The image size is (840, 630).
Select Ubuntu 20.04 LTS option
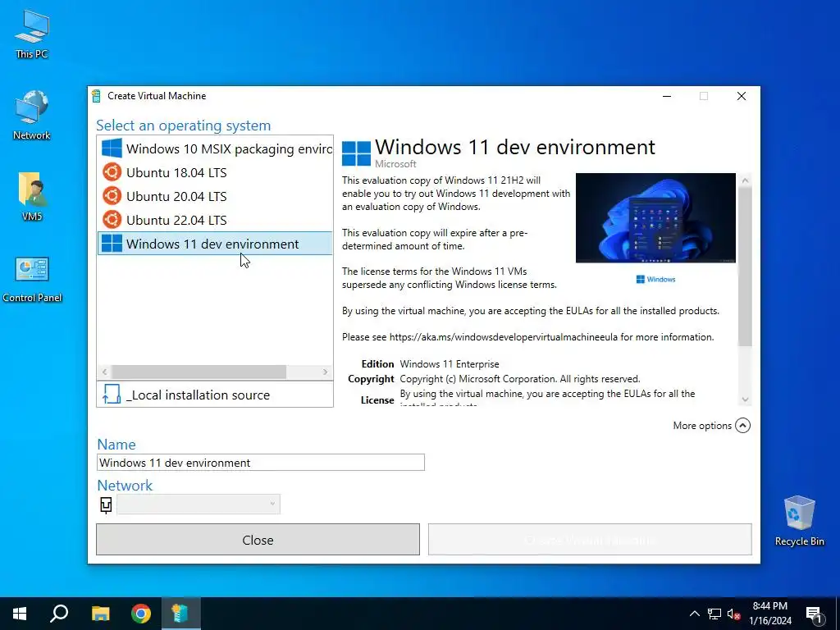pyautogui.click(x=215, y=196)
